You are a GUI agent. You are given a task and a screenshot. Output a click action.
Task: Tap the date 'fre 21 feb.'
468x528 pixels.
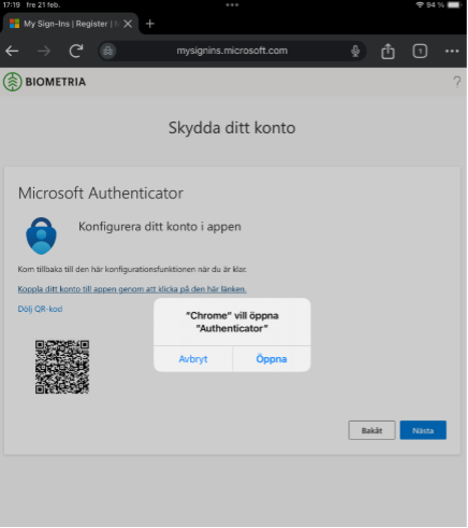(x=43, y=5)
